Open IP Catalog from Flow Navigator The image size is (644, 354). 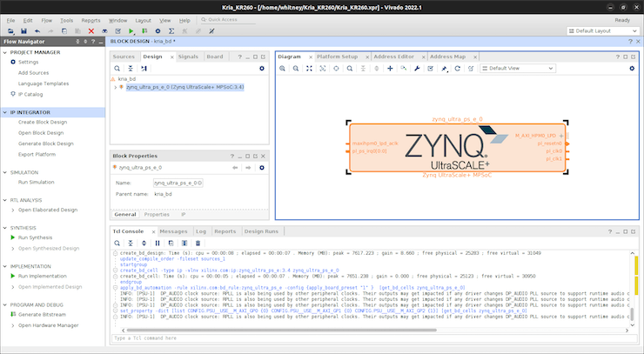[30, 95]
